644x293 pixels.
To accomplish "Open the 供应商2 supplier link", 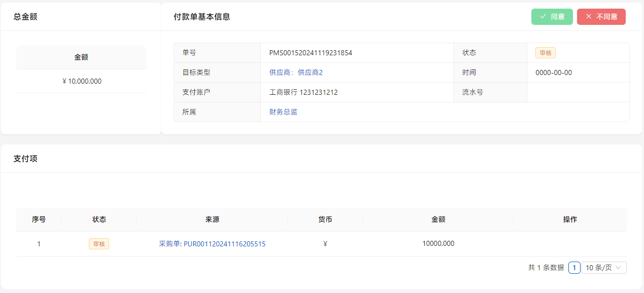I will [x=296, y=72].
